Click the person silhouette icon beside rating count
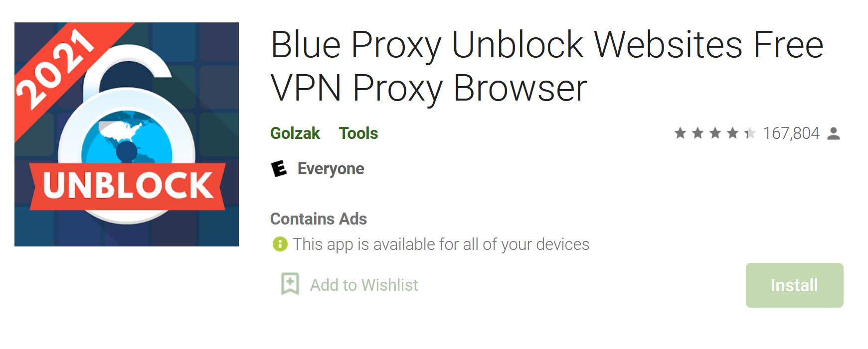The height and width of the screenshot is (349, 868). tap(834, 133)
